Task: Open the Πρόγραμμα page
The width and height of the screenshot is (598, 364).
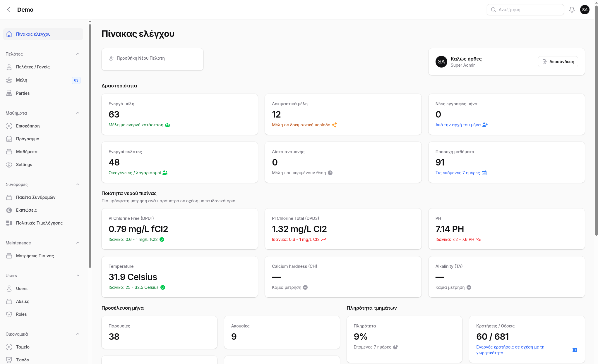Action: point(43,139)
